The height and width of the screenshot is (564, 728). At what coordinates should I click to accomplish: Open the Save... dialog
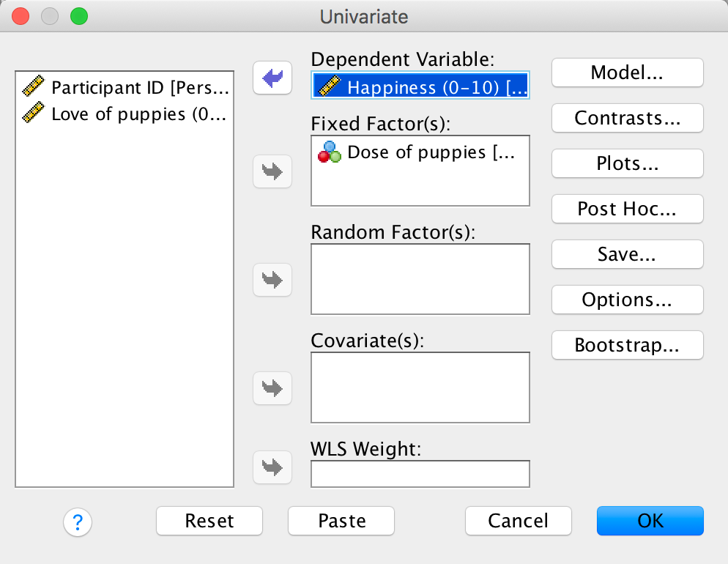pyautogui.click(x=627, y=254)
